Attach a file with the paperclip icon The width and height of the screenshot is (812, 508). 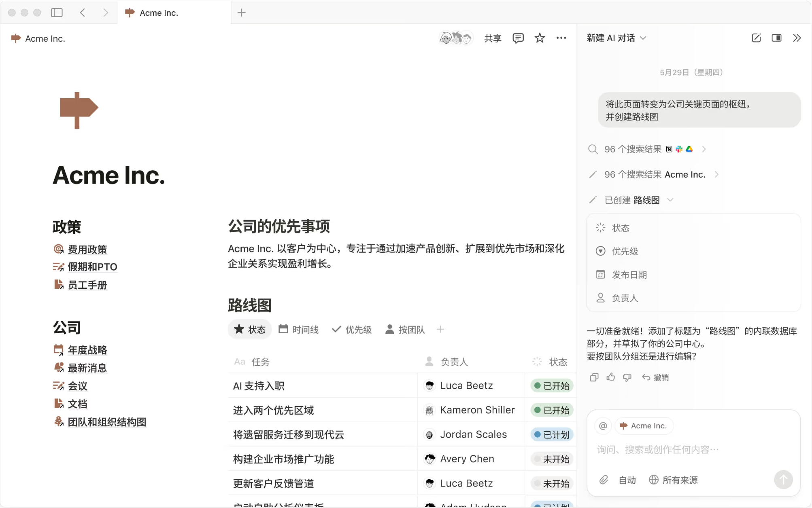[x=604, y=480]
